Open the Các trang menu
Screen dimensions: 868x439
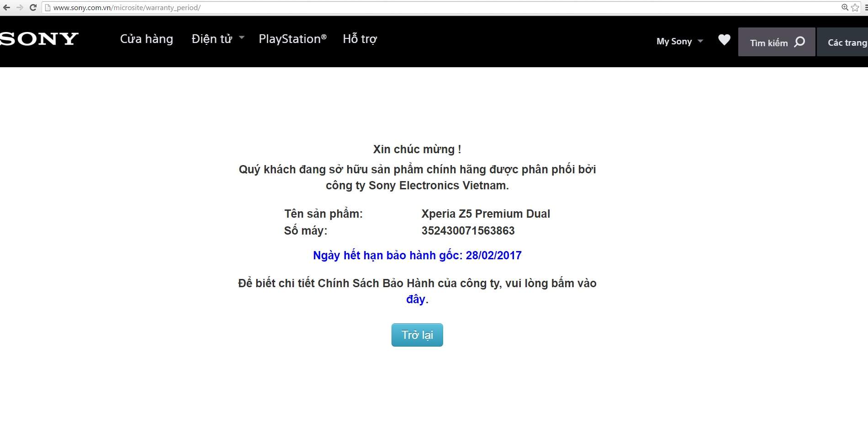(x=842, y=42)
